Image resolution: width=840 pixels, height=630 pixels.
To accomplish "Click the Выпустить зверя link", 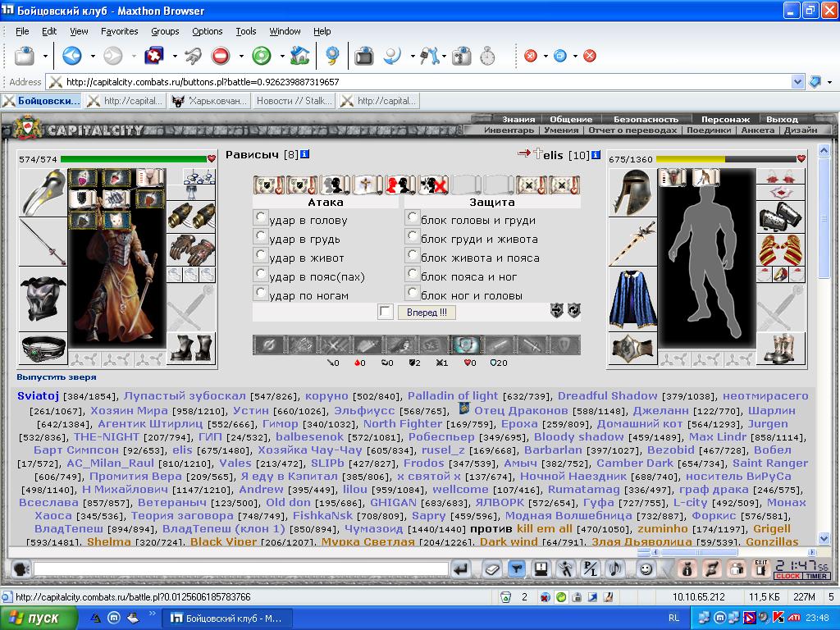I will click(x=57, y=377).
